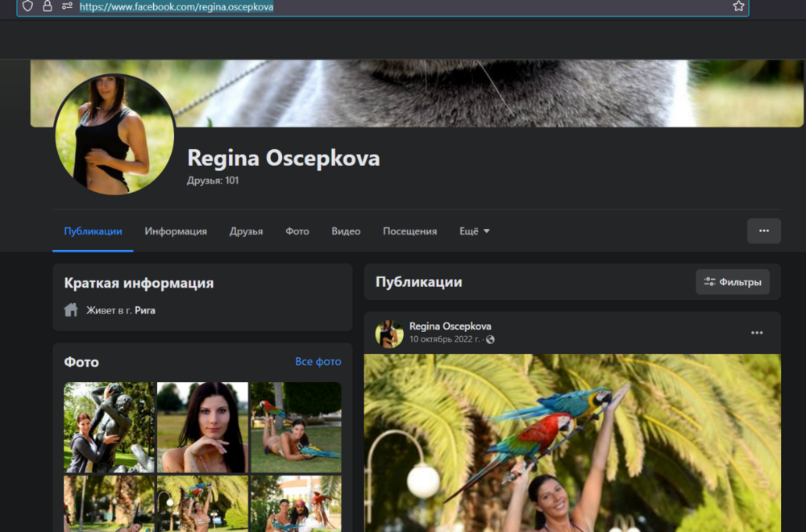This screenshot has width=806, height=532.
Task: Go to the Видео tab
Action: [346, 231]
